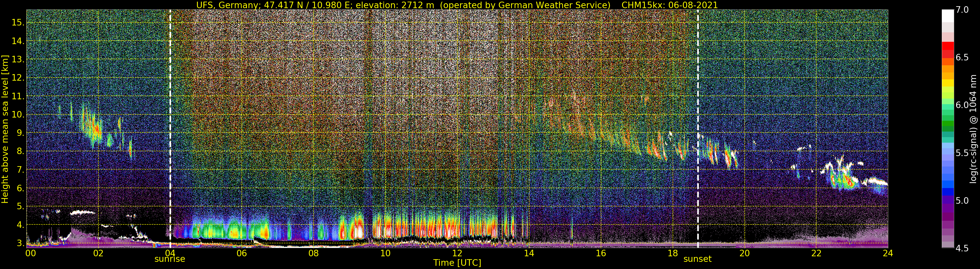Click the 15 km height tick label
The width and height of the screenshot is (980, 269).
[x=18, y=23]
